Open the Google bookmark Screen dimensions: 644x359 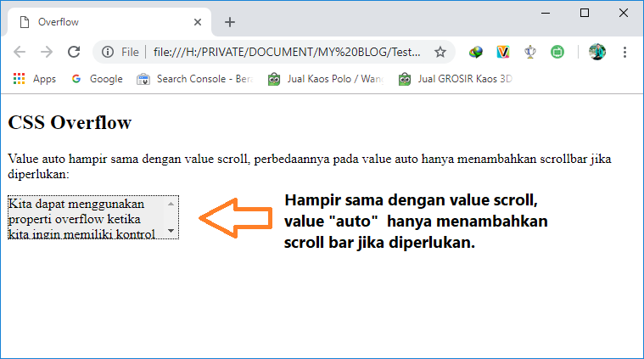click(x=97, y=79)
